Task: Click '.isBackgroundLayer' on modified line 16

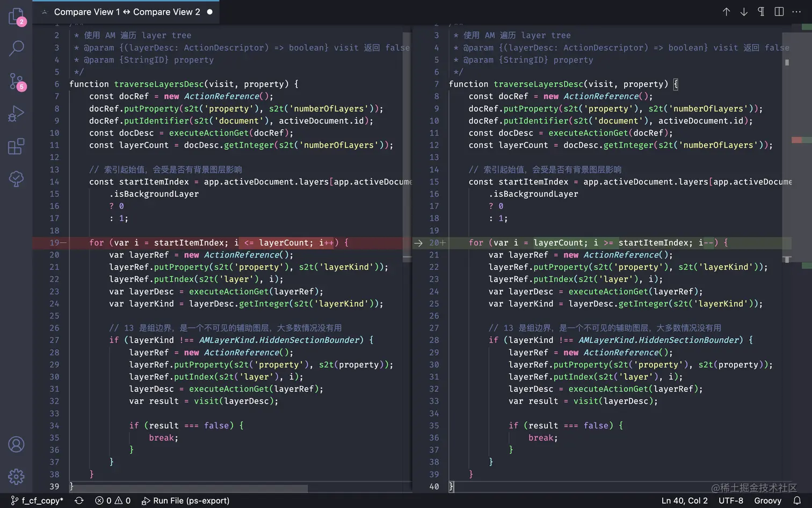Action: [x=533, y=194]
